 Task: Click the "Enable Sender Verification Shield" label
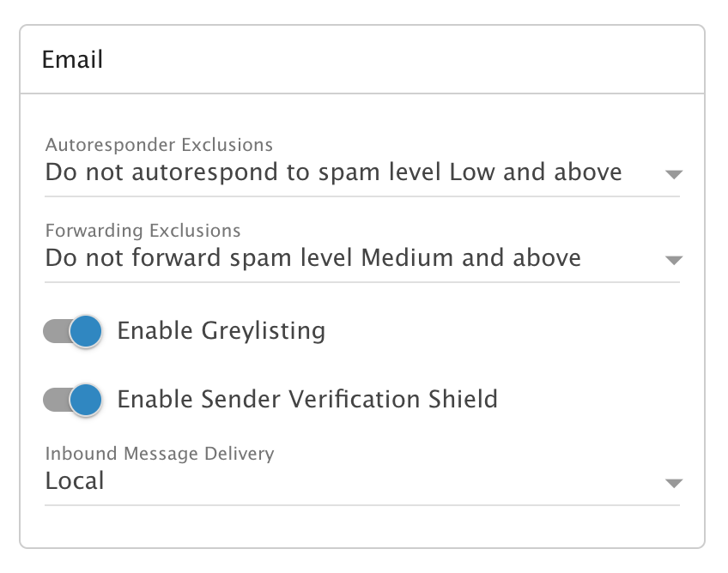[306, 400]
